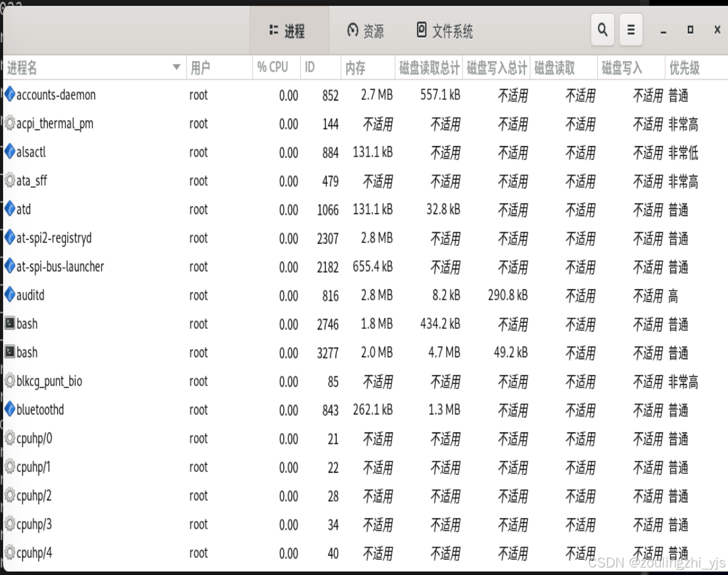Click the cpuhp/2 gear icon
The image size is (728, 575).
pos(10,495)
